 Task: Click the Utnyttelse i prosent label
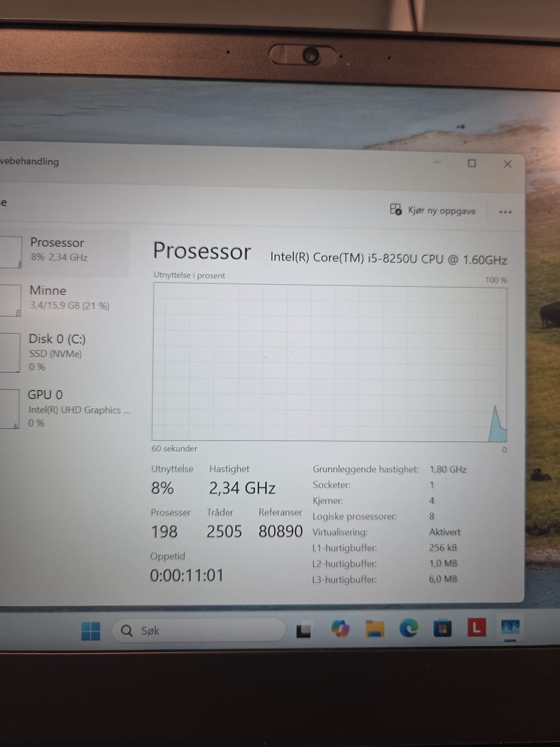coord(190,275)
